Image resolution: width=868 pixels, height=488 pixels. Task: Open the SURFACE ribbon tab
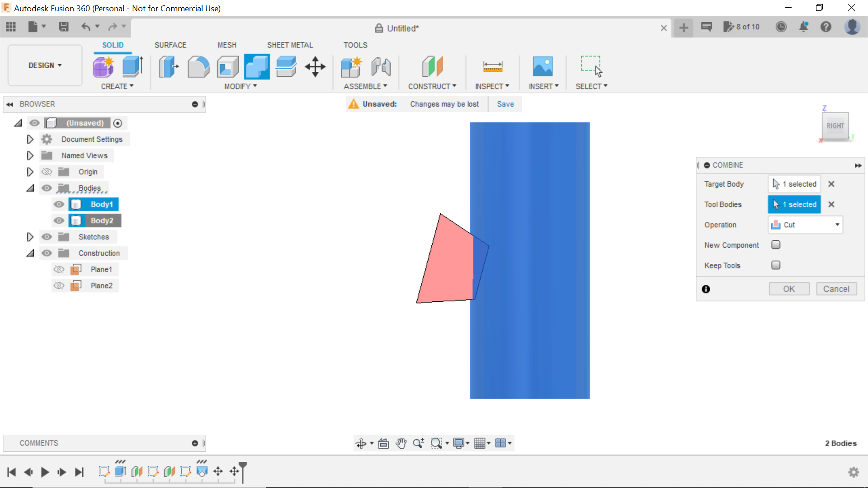(170, 45)
